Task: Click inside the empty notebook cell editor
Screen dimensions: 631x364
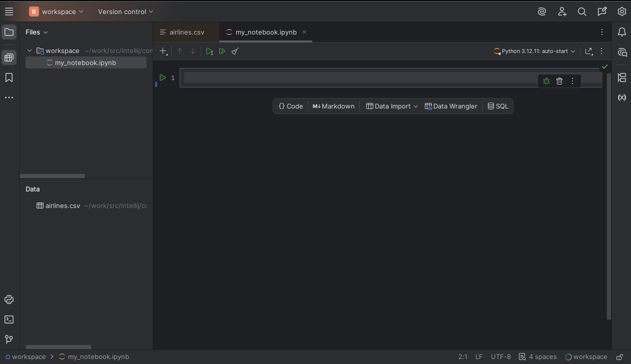Action: click(x=350, y=77)
